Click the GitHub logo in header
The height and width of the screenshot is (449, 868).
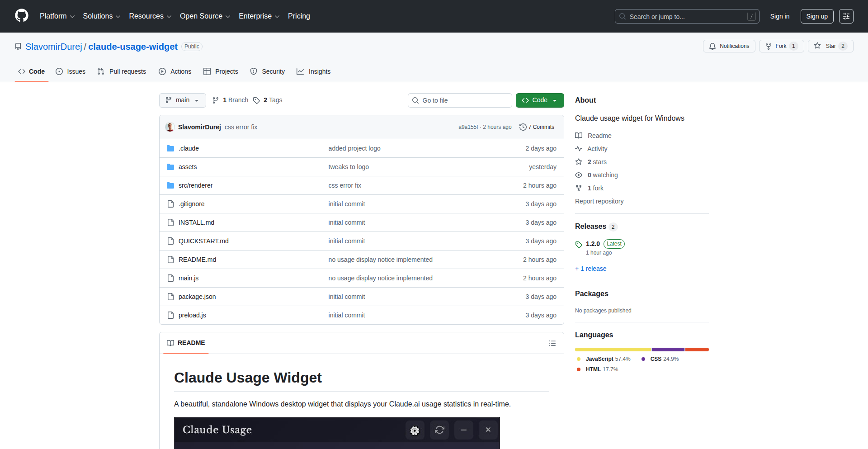[22, 16]
